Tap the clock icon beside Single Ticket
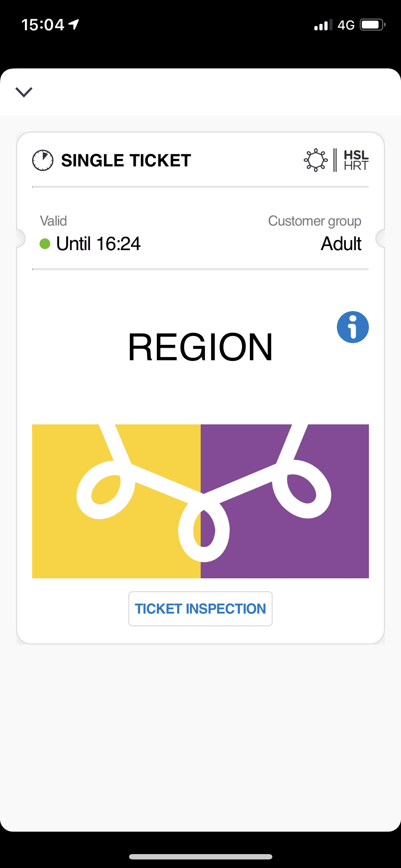The image size is (401, 868). tap(43, 160)
